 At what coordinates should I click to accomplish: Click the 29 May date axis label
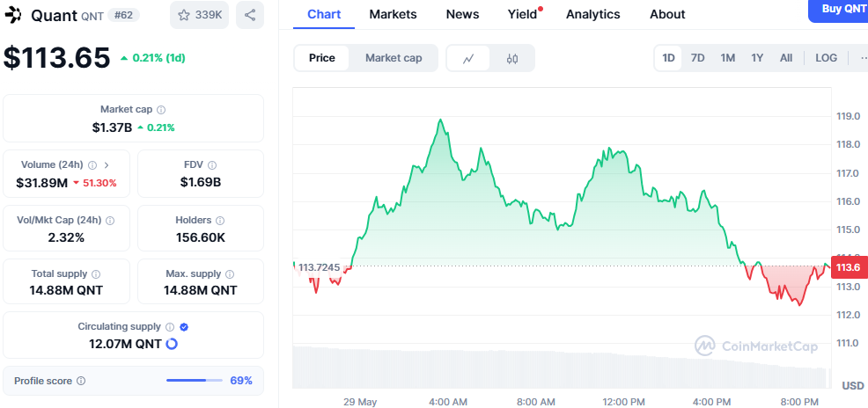pyautogui.click(x=360, y=401)
